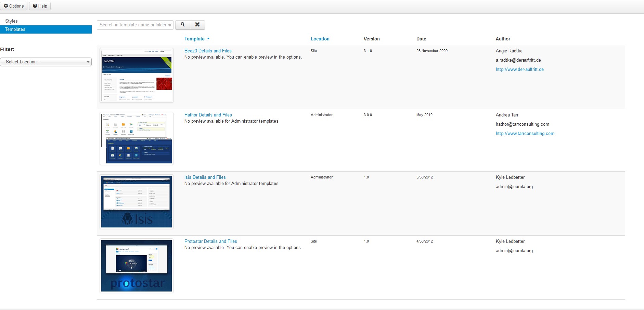Click admin@joomla.org in the Protostar row
This screenshot has height=310, width=644.
pyautogui.click(x=514, y=250)
